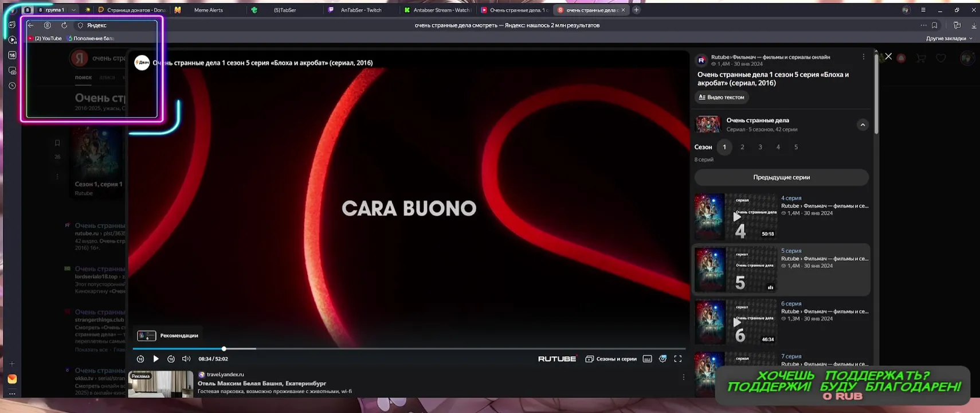This screenshot has width=980, height=413.
Task: Click the address bar page title
Action: tap(507, 25)
